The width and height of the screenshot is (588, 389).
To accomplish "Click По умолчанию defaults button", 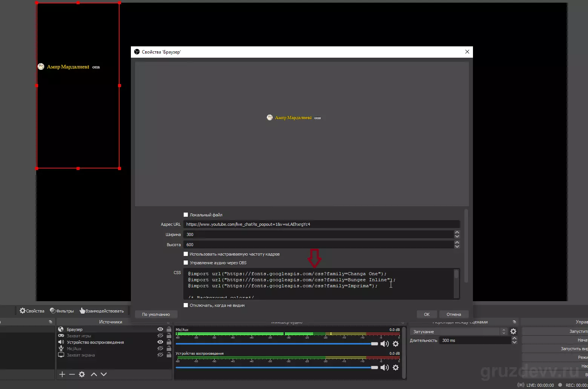I will [x=156, y=314].
